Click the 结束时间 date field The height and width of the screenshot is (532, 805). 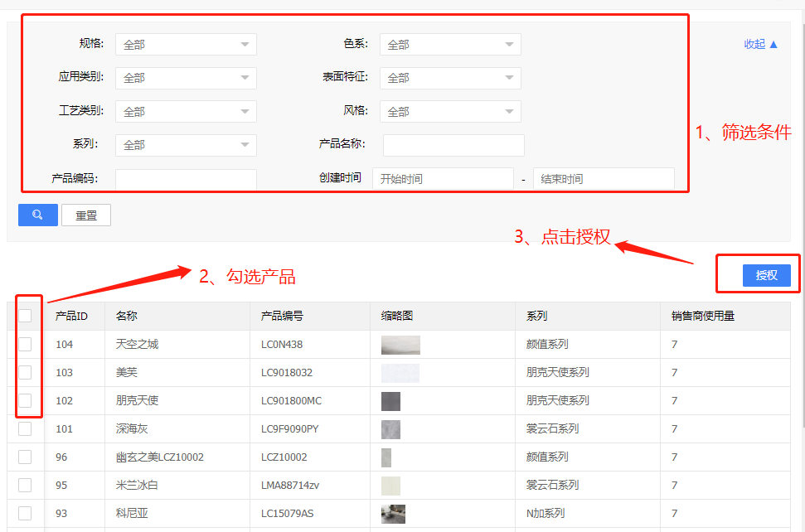tap(604, 178)
